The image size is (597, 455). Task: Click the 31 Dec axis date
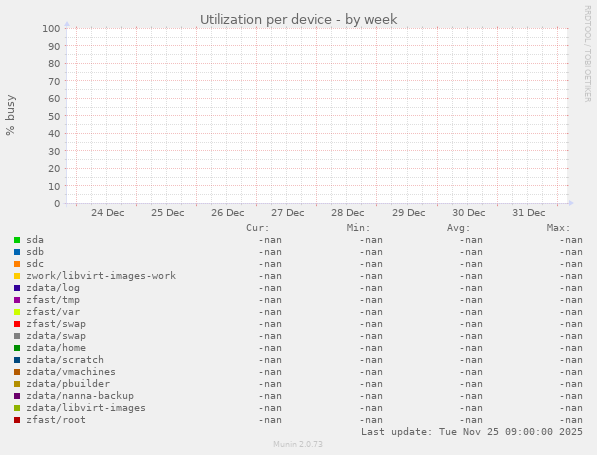pos(529,213)
